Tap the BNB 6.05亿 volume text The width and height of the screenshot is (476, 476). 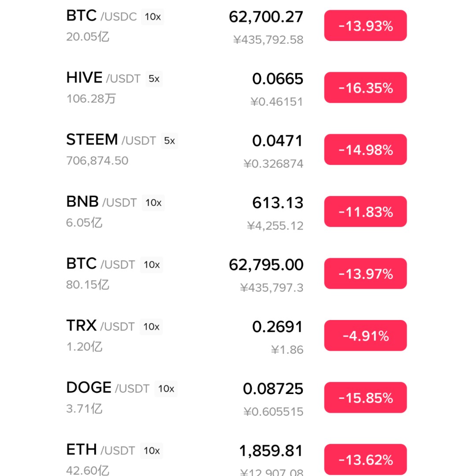84,223
